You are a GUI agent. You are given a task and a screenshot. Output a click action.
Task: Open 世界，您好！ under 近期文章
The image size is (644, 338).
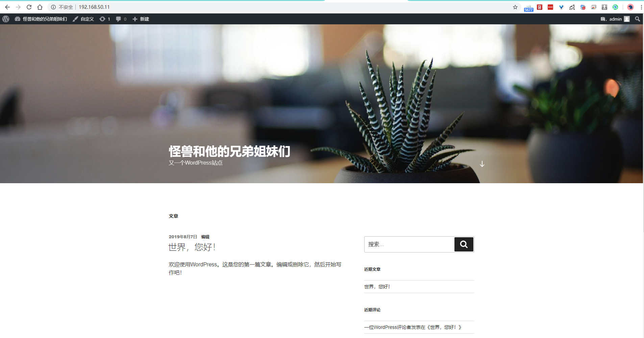377,287
